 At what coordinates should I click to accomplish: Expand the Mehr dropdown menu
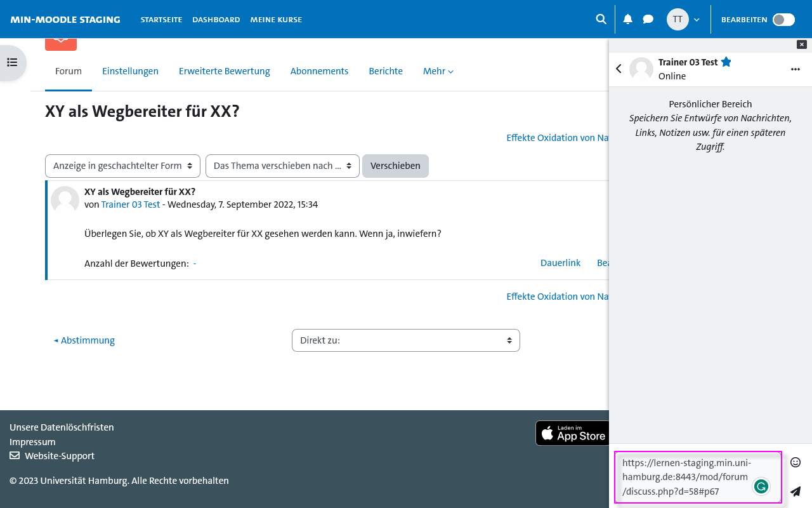coord(438,71)
